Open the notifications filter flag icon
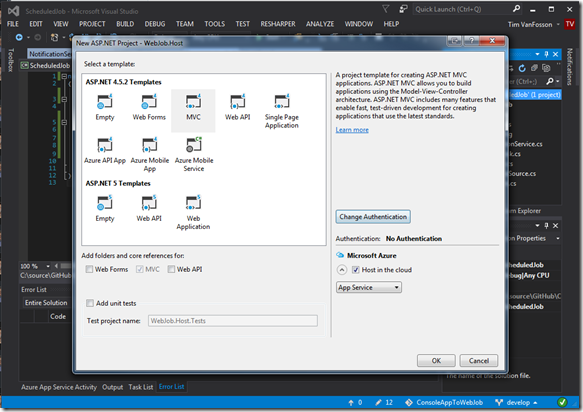 click(386, 9)
